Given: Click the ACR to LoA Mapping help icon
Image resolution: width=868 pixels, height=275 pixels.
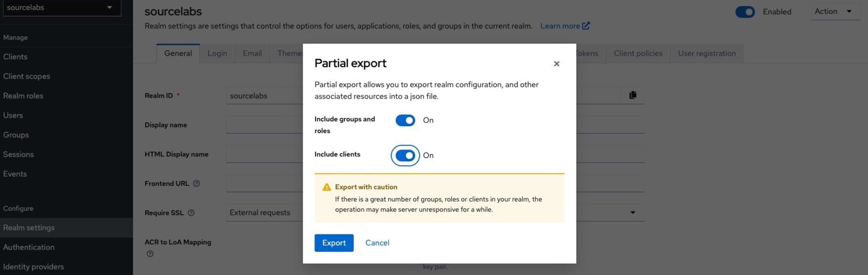Looking at the screenshot, I should click(150, 254).
